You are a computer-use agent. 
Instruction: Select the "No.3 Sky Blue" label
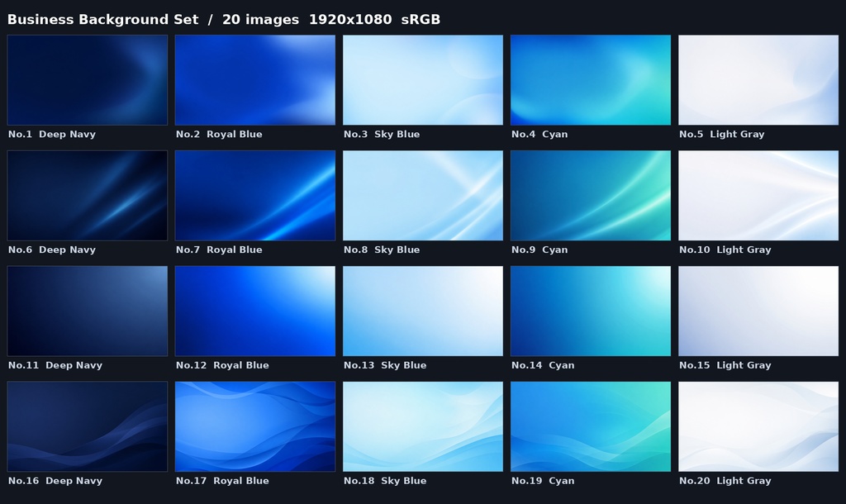[x=382, y=135]
